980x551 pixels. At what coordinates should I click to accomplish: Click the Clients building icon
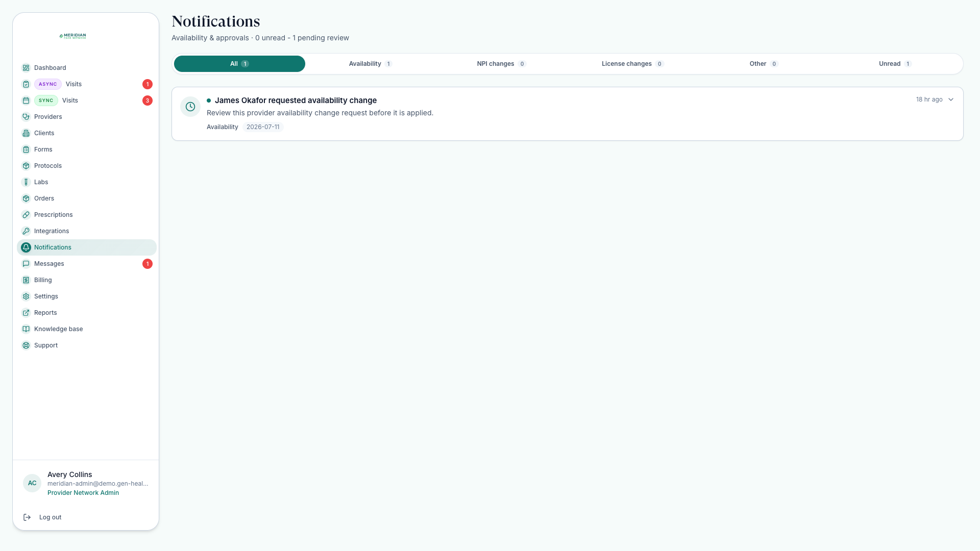[26, 133]
